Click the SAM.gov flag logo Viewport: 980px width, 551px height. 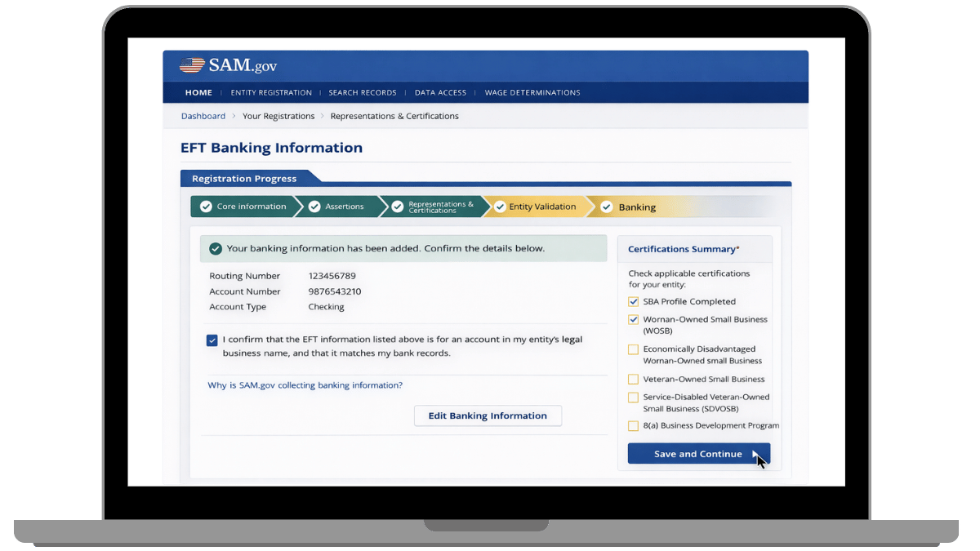(x=190, y=64)
